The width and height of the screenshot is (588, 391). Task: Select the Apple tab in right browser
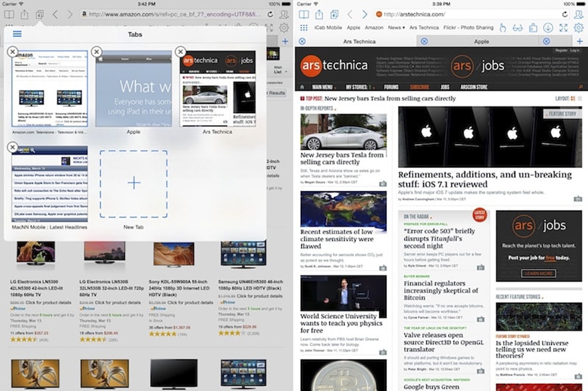pos(481,41)
